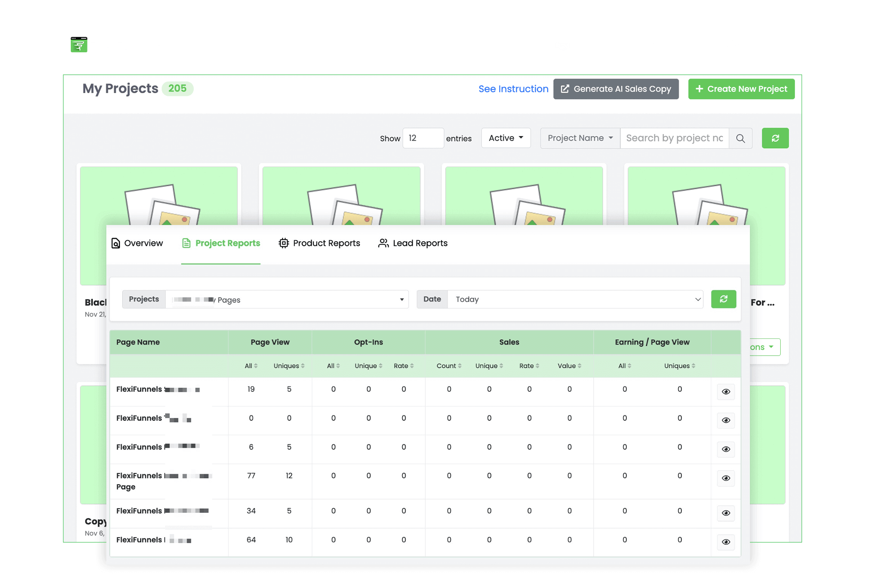The height and width of the screenshot is (588, 880).
Task: Click the FlexiFunnels logo icon
Action: [x=79, y=46]
